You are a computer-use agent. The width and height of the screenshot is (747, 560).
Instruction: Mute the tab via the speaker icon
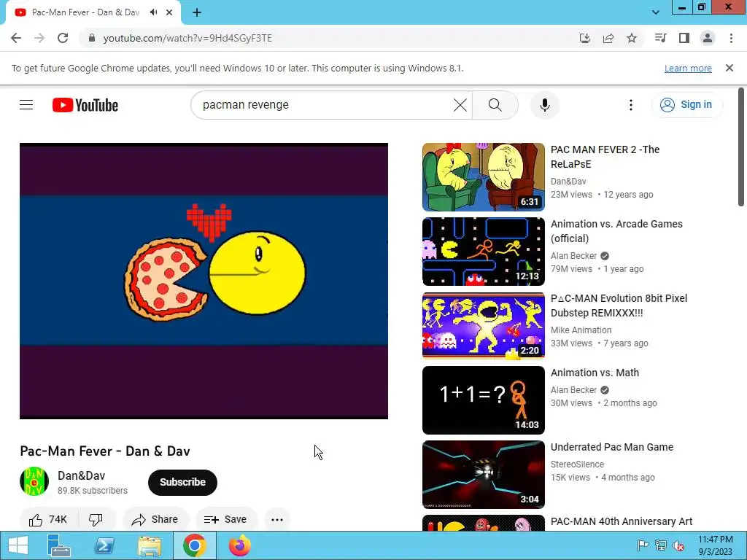click(153, 12)
